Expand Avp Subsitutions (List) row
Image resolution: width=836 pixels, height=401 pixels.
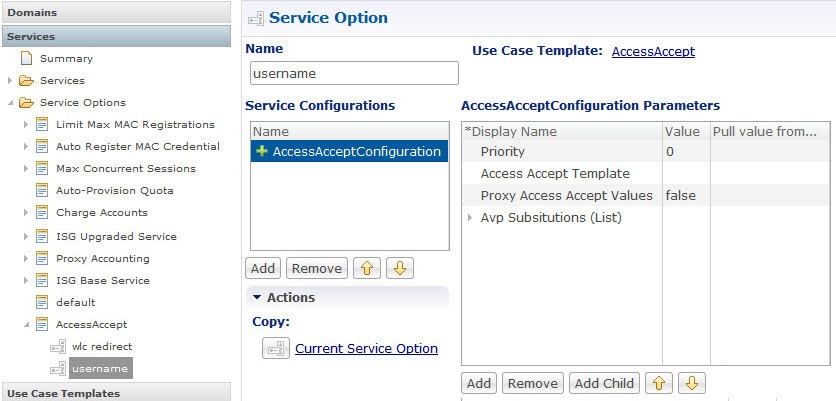click(x=470, y=218)
